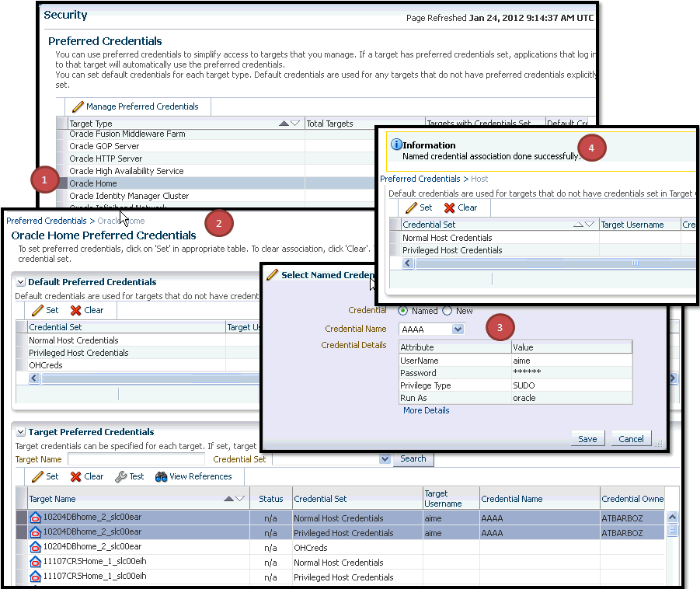
Task: Select Oracle Home row in Security table
Action: tap(216, 183)
